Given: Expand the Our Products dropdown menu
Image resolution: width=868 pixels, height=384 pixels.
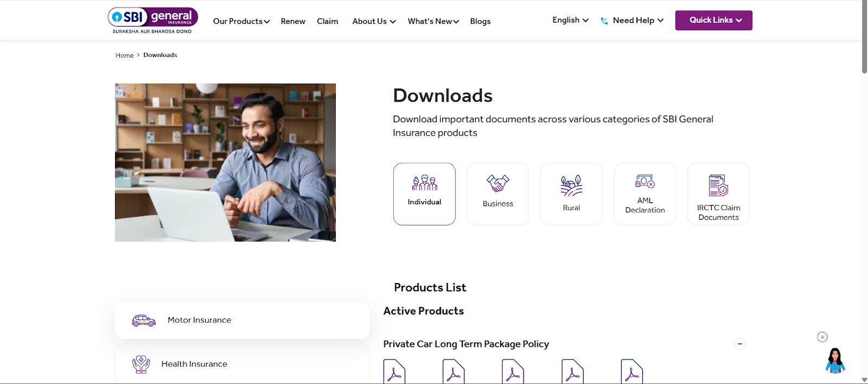Looking at the screenshot, I should [x=241, y=21].
